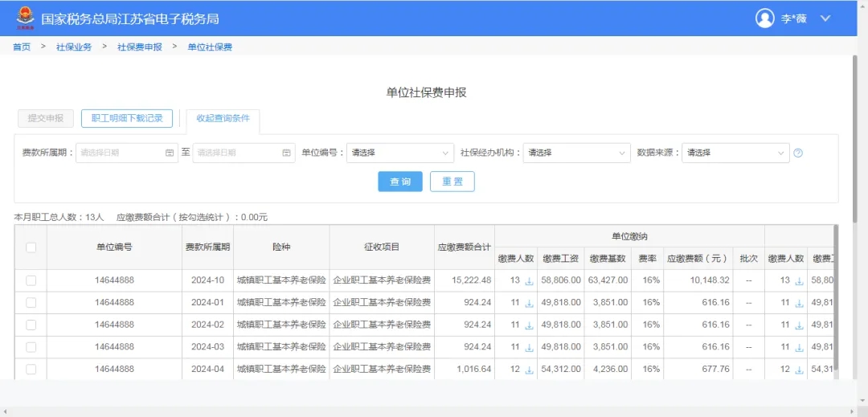The height and width of the screenshot is (417, 868).
Task: Download payer list for 2024-03 row
Action: click(529, 348)
